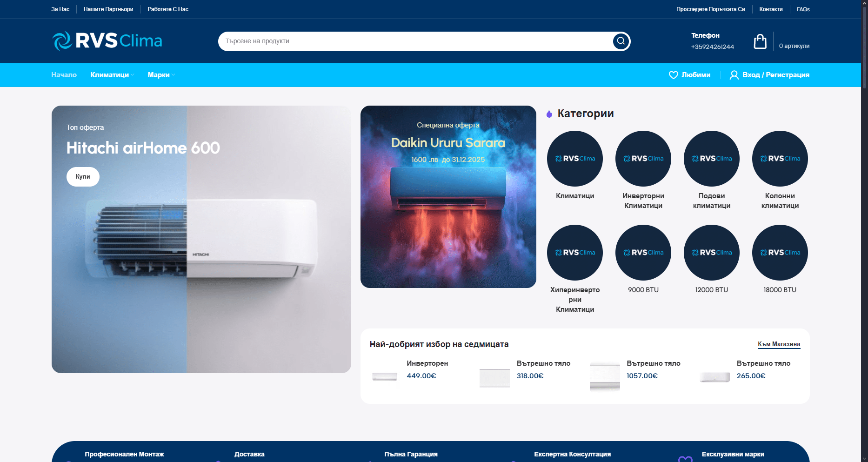Click the user icon for Вход / Регистрация
Viewport: 868px width, 462px height.
tap(734, 75)
